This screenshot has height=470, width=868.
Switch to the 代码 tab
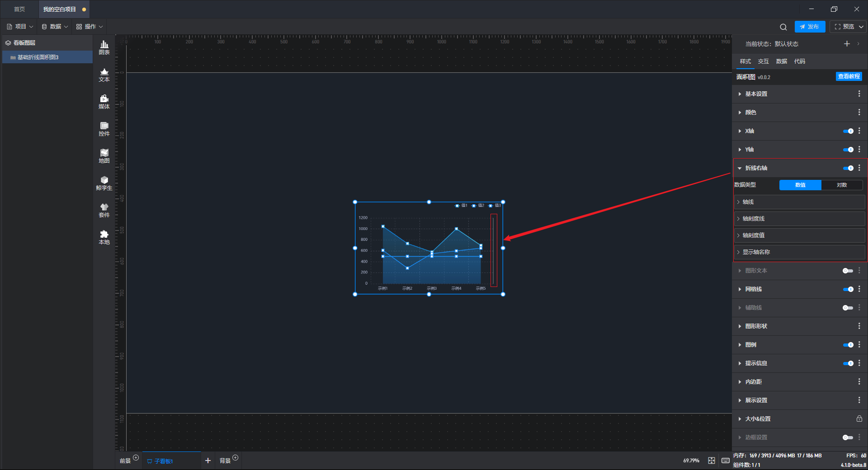(800, 61)
